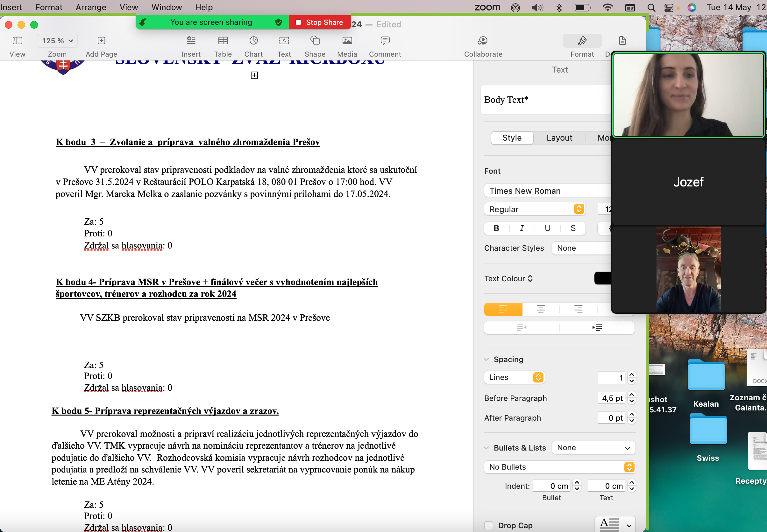Open the Window menu
The width and height of the screenshot is (767, 532).
pyautogui.click(x=167, y=7)
